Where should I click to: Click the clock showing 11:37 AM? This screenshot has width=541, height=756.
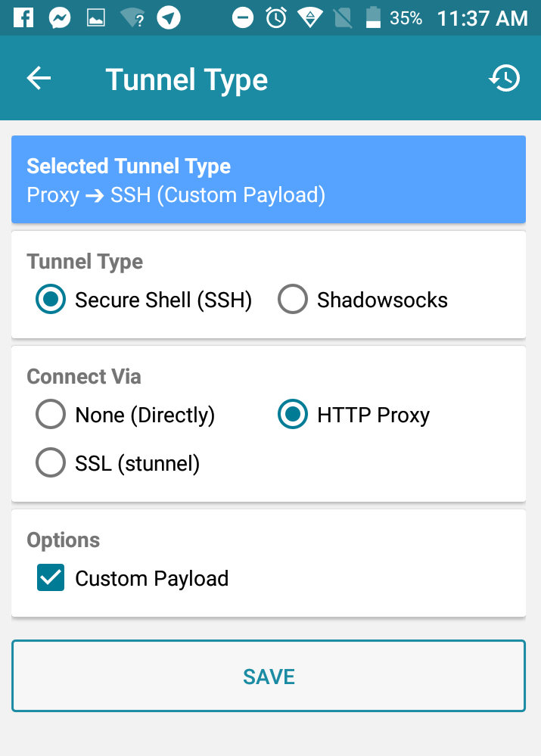481,17
